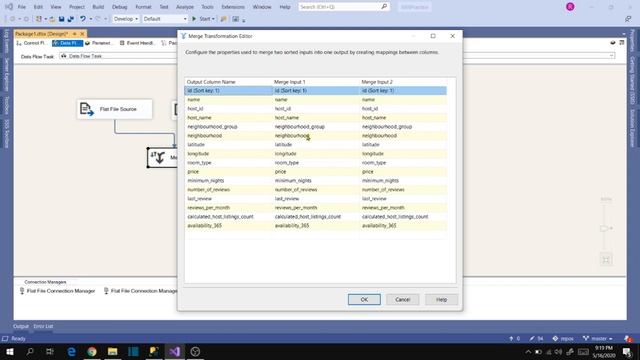Click the Merge Transformation Editor title icon
Screen dimensions: 640x360
184,36
